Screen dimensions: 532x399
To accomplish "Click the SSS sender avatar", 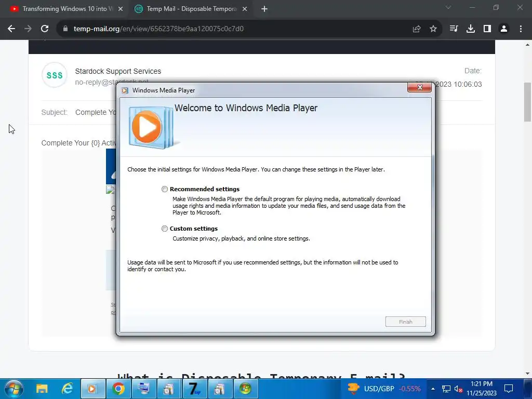I will pos(54,75).
